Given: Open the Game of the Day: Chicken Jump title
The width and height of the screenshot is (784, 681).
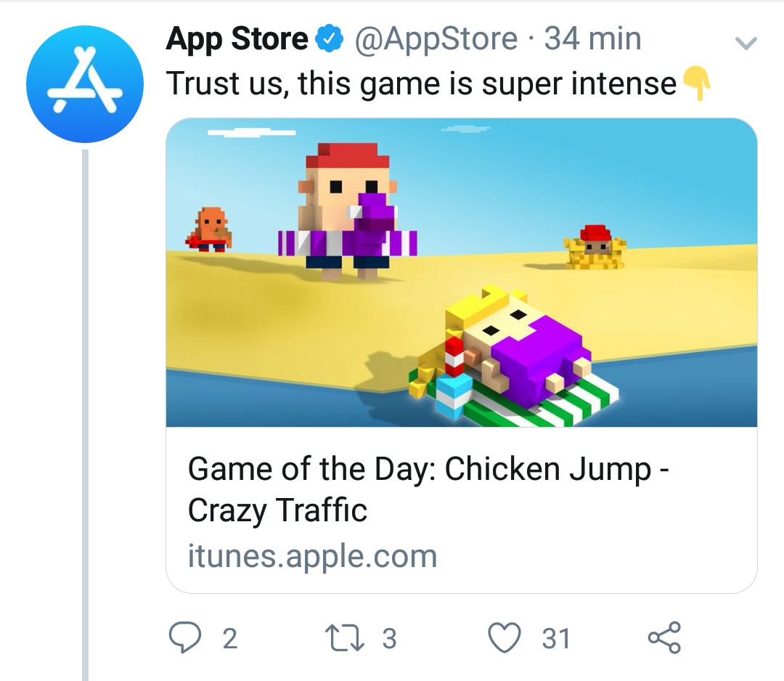Looking at the screenshot, I should (x=428, y=489).
